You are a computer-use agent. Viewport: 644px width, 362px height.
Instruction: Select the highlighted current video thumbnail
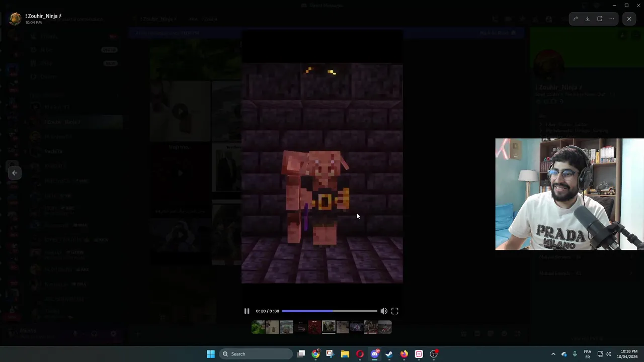(329, 327)
